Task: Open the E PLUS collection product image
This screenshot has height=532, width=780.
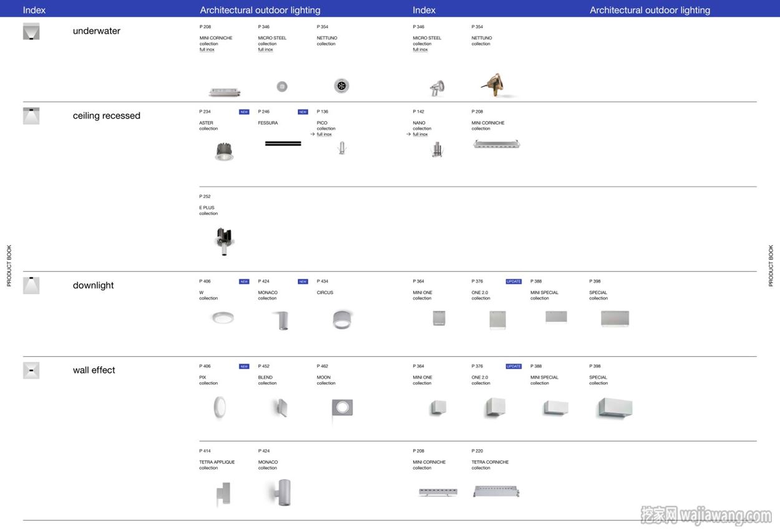Action: pos(224,241)
